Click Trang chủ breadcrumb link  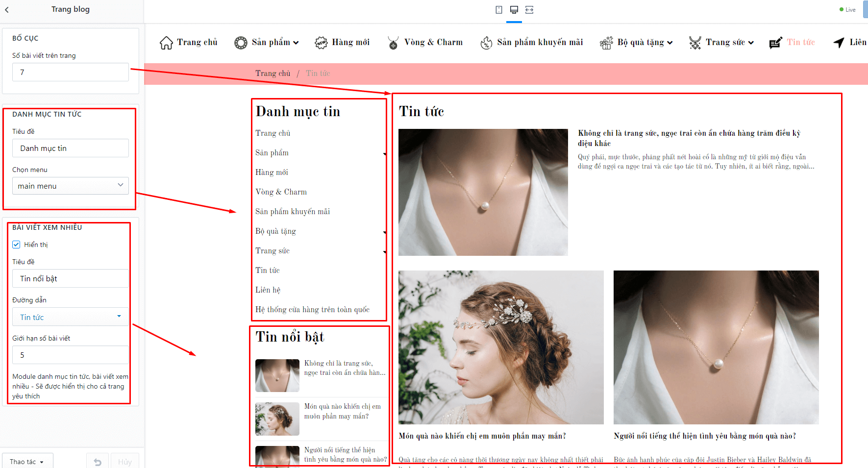pyautogui.click(x=273, y=74)
